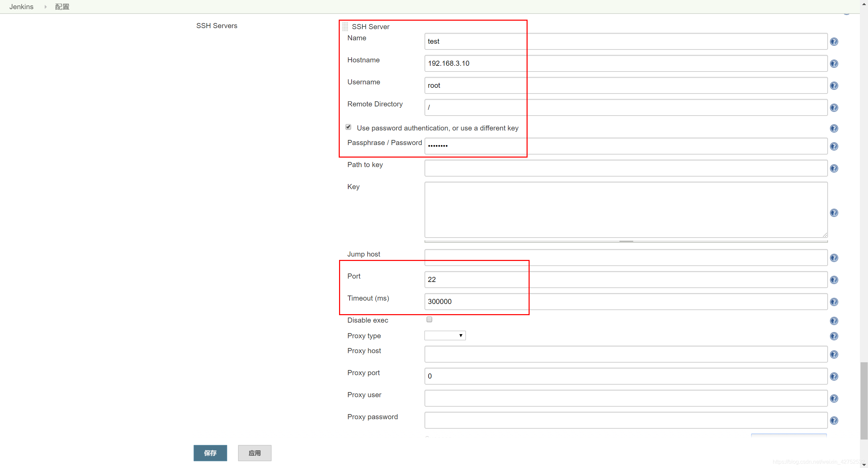Focus the Proxy host input field
Image resolution: width=868 pixels, height=468 pixels.
(626, 354)
